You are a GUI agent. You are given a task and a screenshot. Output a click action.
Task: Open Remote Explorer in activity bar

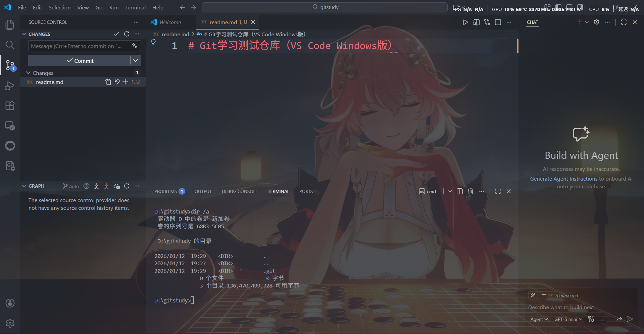click(10, 126)
